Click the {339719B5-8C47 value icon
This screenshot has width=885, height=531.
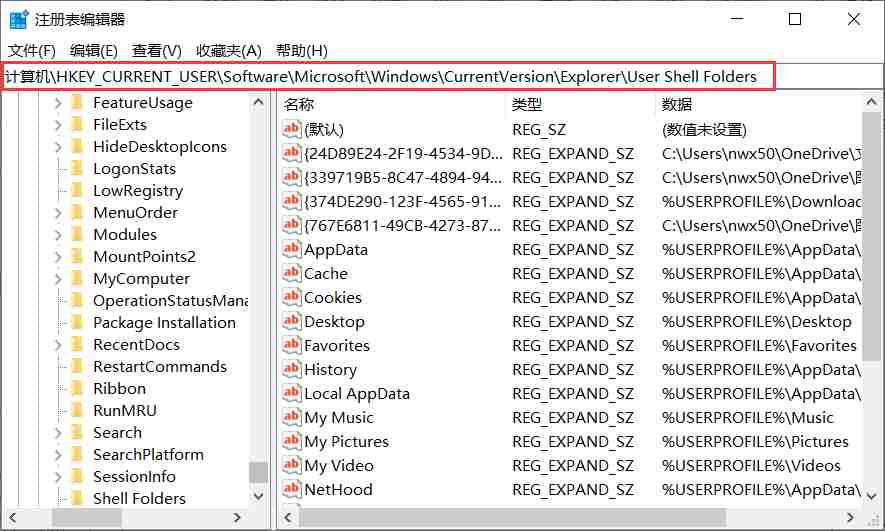[x=291, y=177]
